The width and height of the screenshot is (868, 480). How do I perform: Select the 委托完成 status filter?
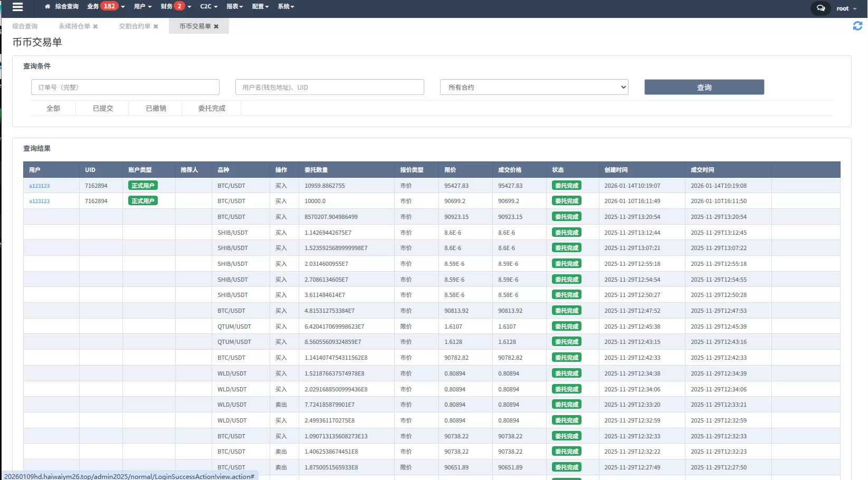click(212, 108)
